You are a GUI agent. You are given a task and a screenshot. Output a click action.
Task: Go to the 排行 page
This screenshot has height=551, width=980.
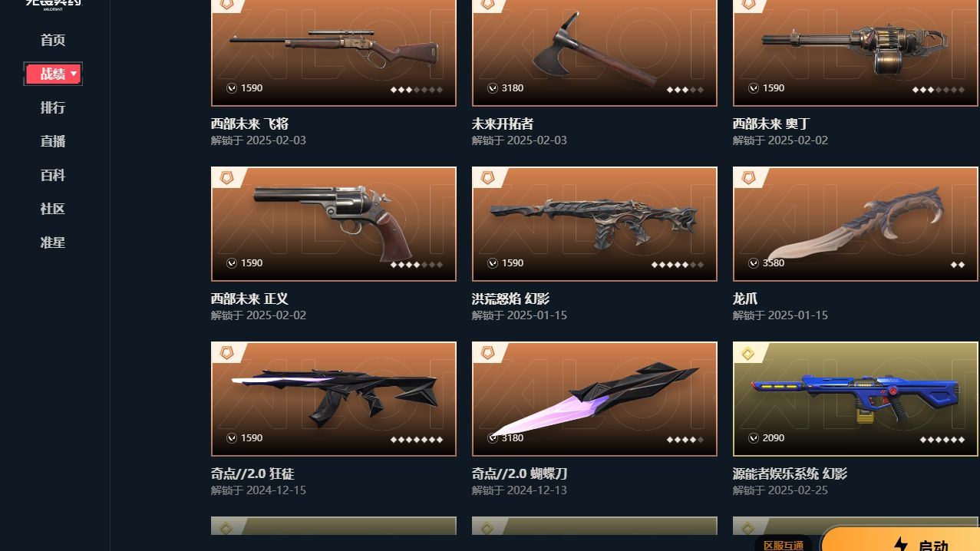pyautogui.click(x=53, y=107)
